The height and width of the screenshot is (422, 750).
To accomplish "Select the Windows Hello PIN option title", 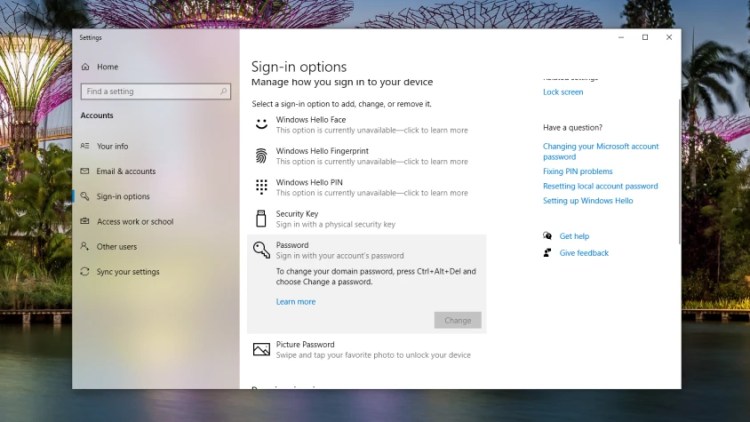I will (309, 182).
